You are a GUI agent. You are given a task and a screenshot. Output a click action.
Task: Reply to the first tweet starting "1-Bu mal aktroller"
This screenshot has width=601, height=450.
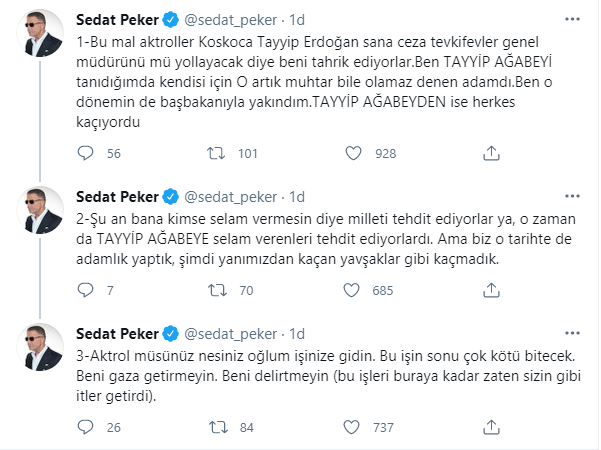coord(86,153)
